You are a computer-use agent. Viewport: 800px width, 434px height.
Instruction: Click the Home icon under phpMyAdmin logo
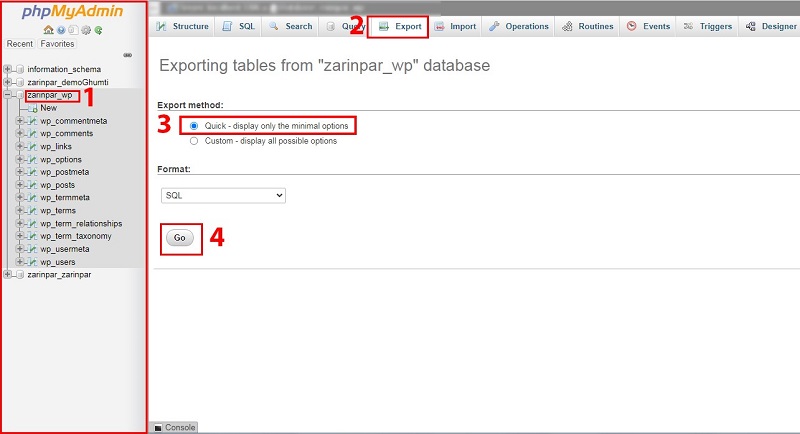(x=48, y=30)
